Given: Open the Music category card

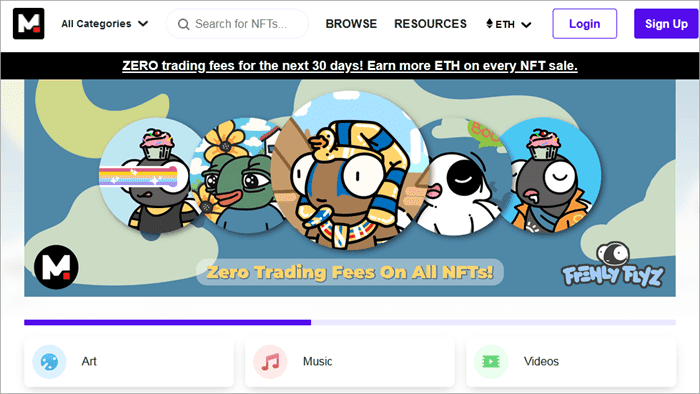Looking at the screenshot, I should [x=350, y=361].
